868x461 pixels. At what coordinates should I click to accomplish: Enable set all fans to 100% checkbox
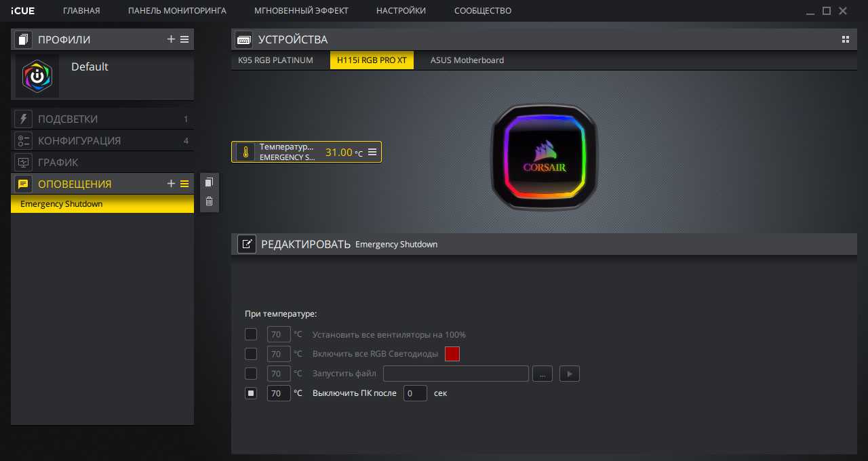point(251,334)
